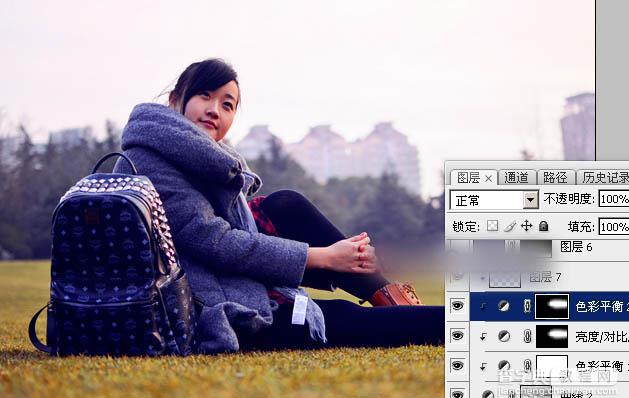The width and height of the screenshot is (629, 398).
Task: Click mask thumbnail of selected 色彩平衡 layer
Action: click(552, 306)
